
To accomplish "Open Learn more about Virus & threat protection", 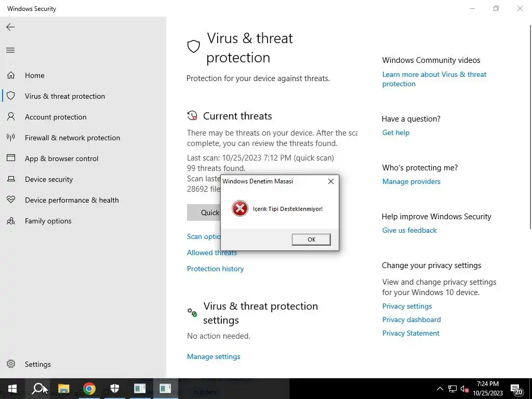I will [x=434, y=79].
